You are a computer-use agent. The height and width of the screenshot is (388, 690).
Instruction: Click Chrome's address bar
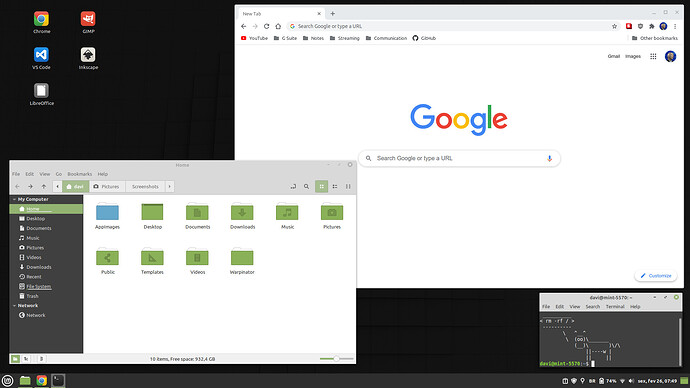pyautogui.click(x=453, y=26)
